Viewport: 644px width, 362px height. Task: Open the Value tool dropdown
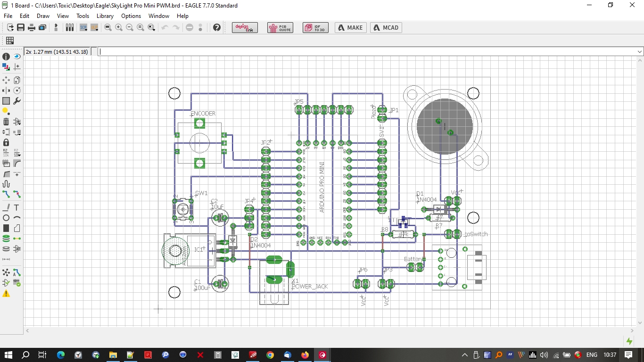coord(17,153)
